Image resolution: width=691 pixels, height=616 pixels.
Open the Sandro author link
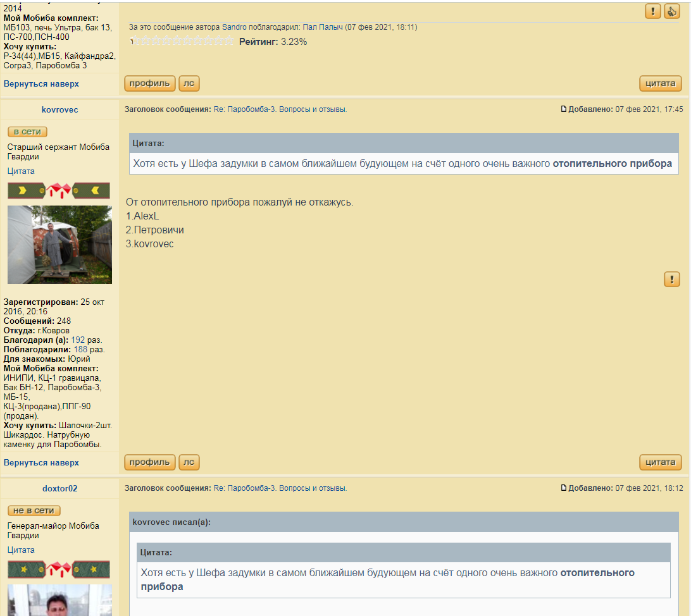click(234, 27)
